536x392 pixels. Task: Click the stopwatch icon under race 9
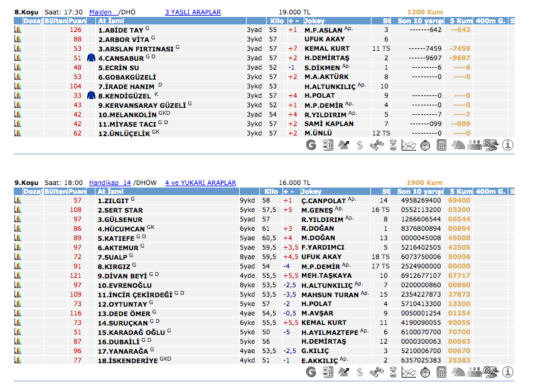coord(425,373)
